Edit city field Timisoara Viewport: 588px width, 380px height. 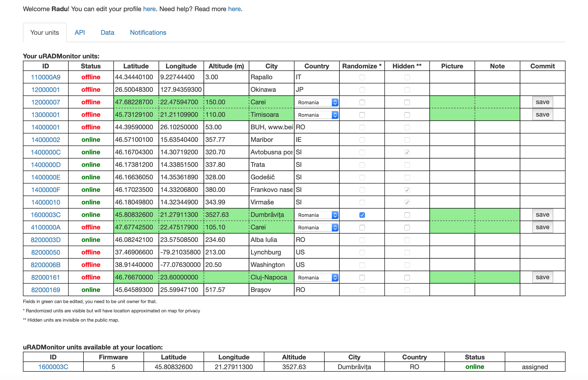[x=272, y=115]
